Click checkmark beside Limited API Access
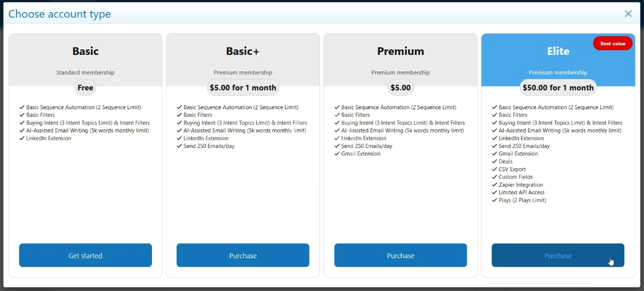Screen dimensions: 644x291 495,192
